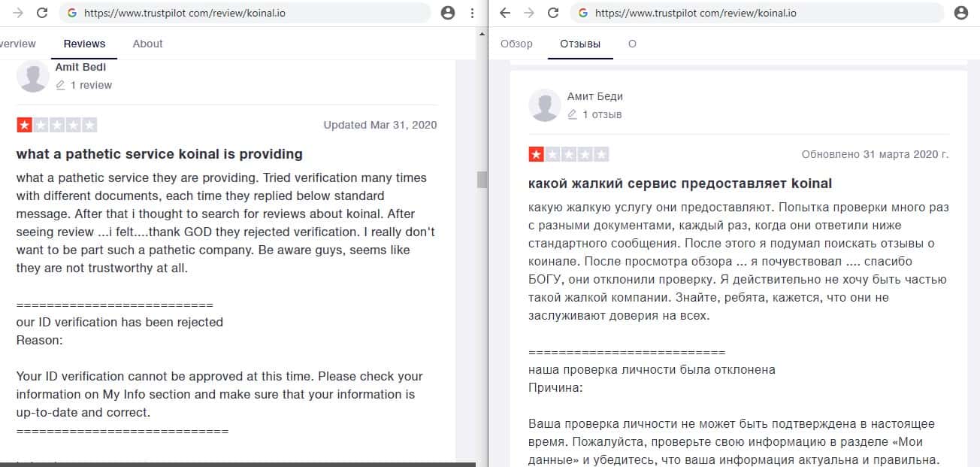
Task: Click the left page vertical scrollbar thumb
Action: coord(482,179)
